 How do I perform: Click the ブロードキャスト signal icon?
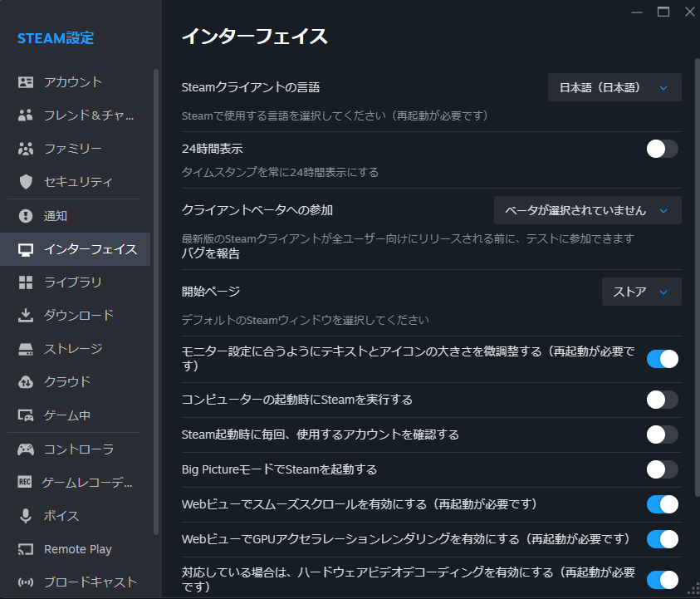click(x=26, y=582)
